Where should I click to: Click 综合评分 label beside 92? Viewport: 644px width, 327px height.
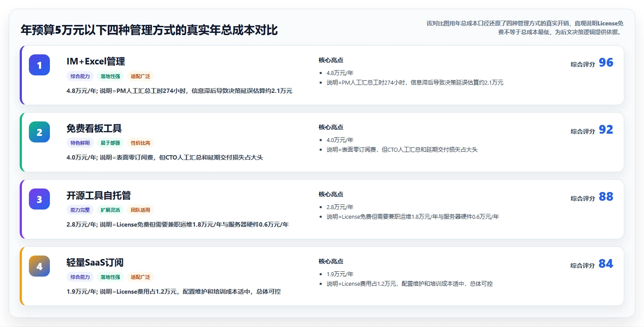tap(583, 132)
